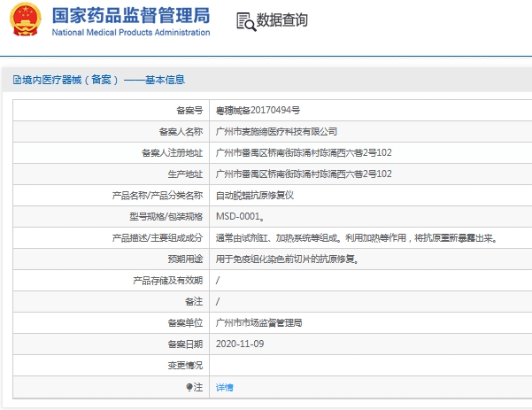This screenshot has width=532, height=410.
Task: Select the date 2020-11-09
Action: click(240, 344)
